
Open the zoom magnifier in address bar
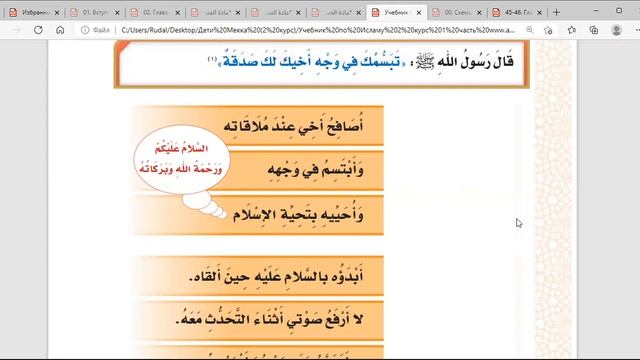coord(529,30)
